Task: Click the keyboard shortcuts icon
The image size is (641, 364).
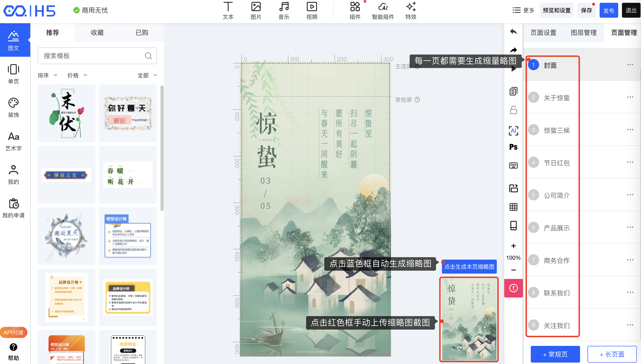Action: click(x=514, y=165)
